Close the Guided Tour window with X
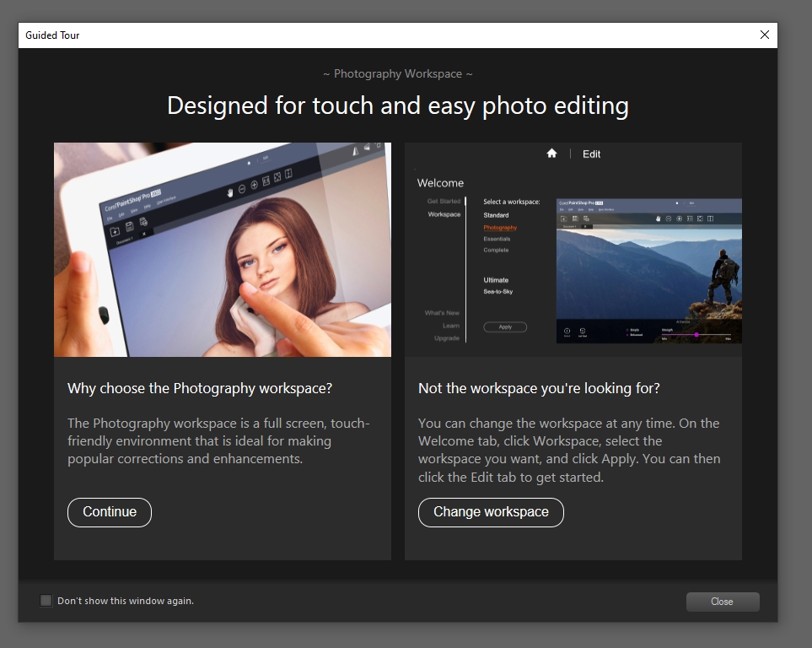 pyautogui.click(x=764, y=35)
